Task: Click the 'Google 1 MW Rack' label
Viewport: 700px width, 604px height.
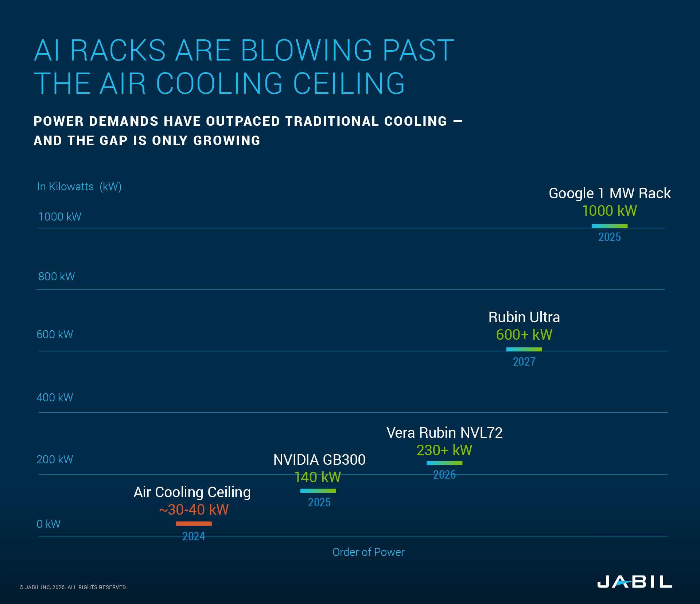Action: tap(610, 194)
